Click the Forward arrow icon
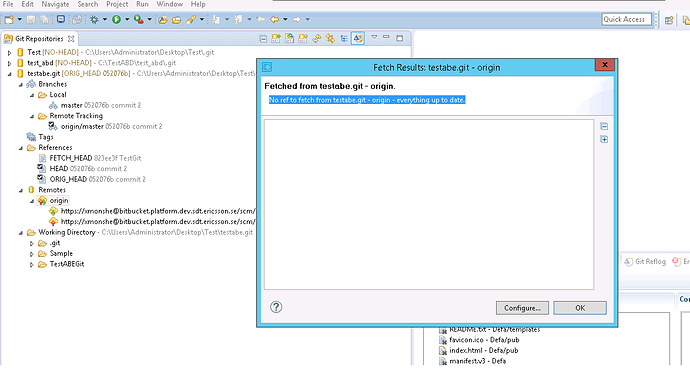Image resolution: width=690 pixels, height=390 pixels. [x=297, y=19]
